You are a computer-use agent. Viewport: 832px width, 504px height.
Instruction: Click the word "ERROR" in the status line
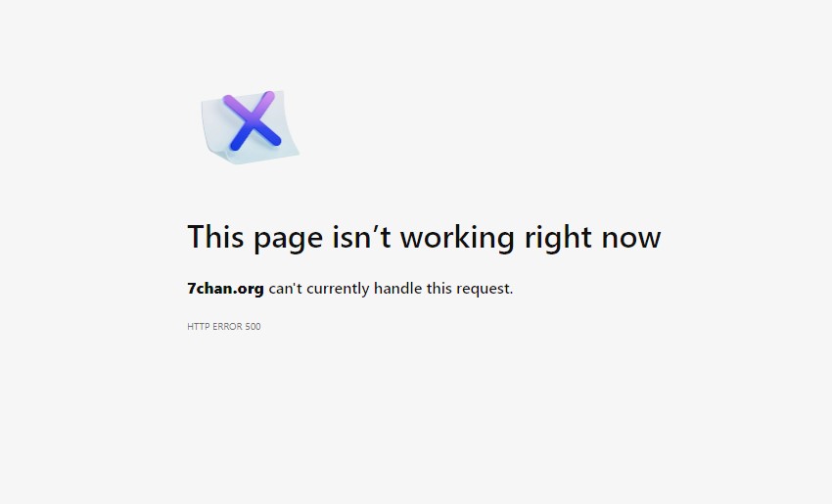[228, 326]
